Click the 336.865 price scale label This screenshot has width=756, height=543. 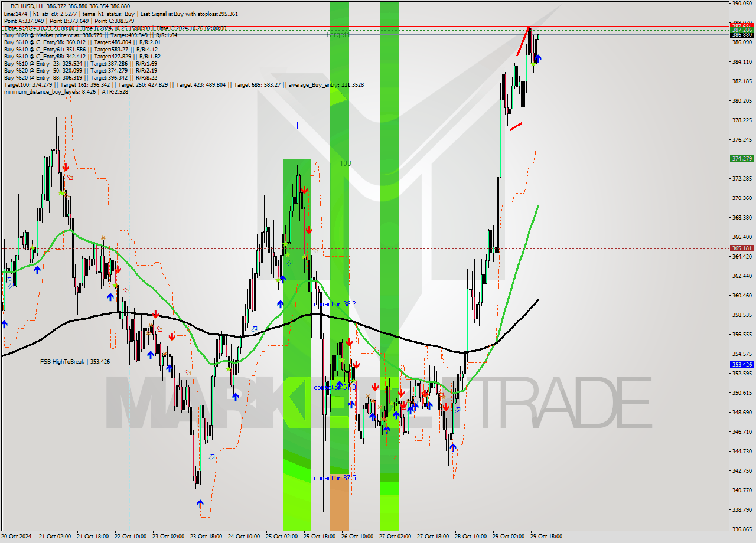pyautogui.click(x=742, y=529)
